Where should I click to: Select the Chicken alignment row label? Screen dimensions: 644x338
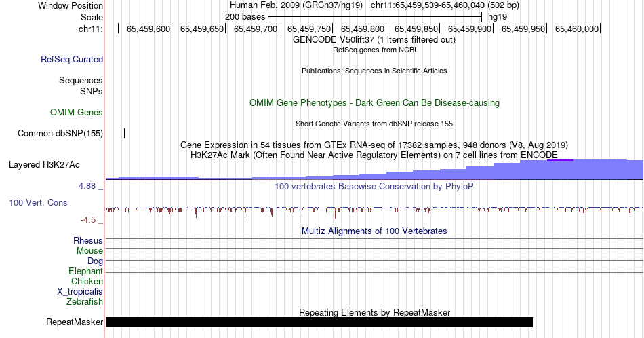87,281
